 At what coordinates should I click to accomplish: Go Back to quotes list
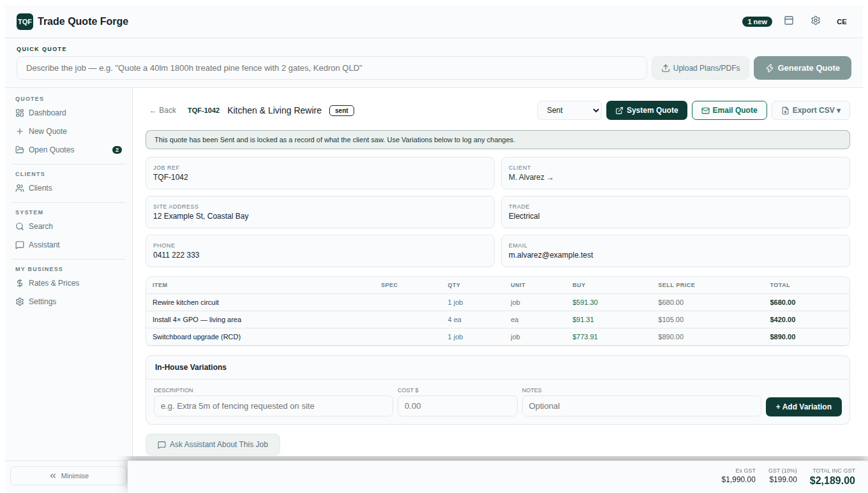tap(163, 110)
